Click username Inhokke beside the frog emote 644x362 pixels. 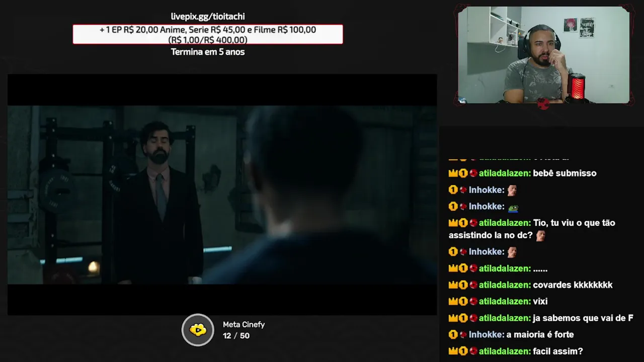coord(487,207)
